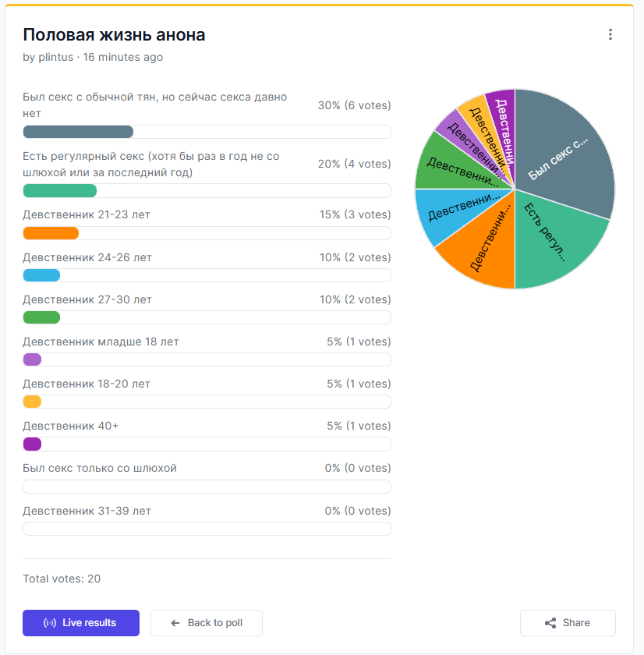Click the Back to poll button
Screen dimensions: 644x655
point(207,623)
